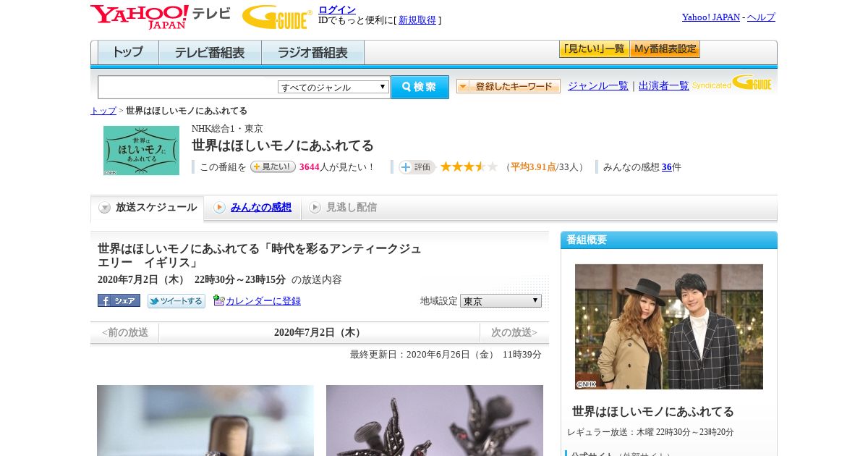Click the 番組概要 panel header
The image size is (868, 456).
click(669, 240)
